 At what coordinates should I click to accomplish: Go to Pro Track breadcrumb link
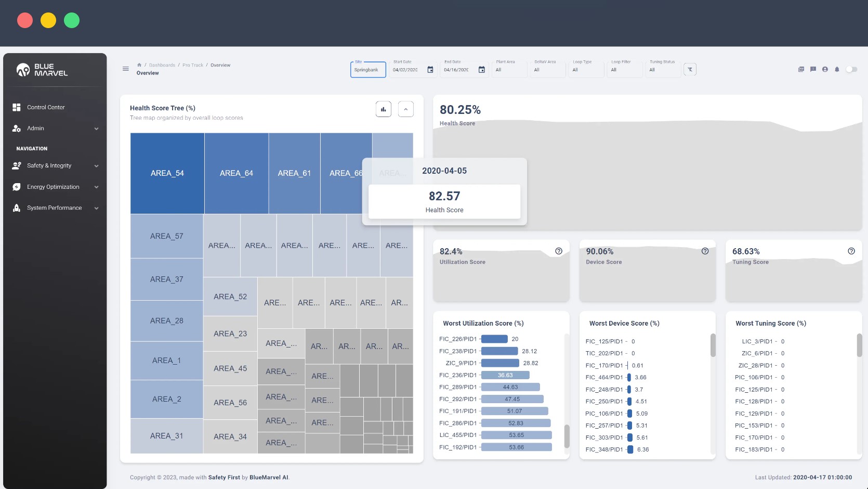(192, 65)
